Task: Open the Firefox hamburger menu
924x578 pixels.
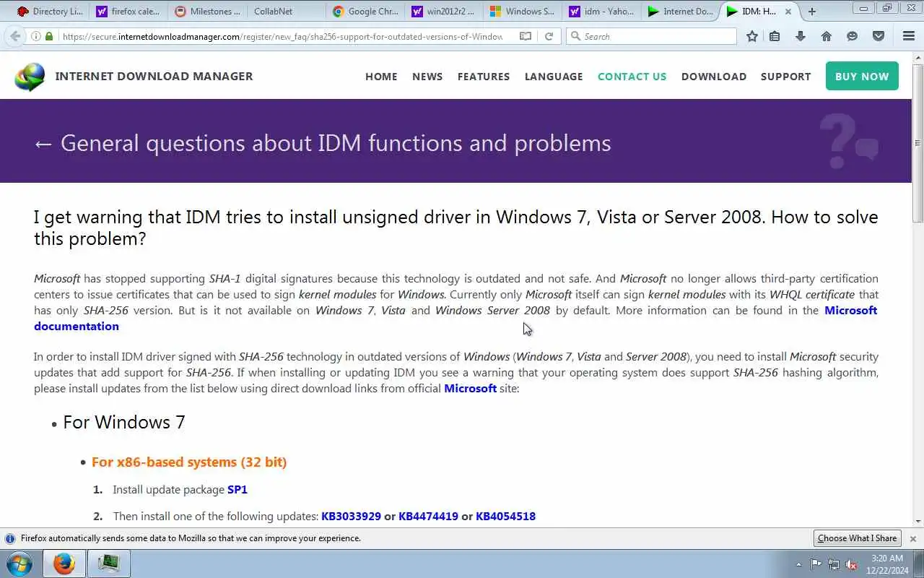Action: (x=909, y=36)
